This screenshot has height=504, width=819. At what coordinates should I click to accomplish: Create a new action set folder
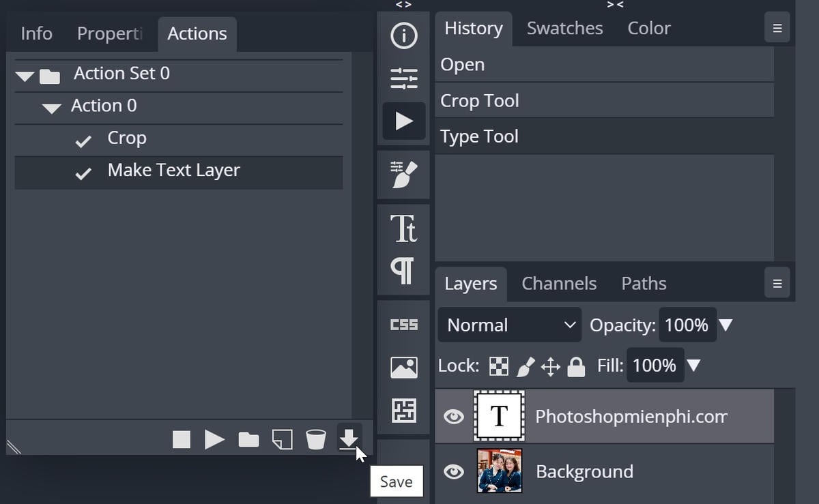click(248, 440)
